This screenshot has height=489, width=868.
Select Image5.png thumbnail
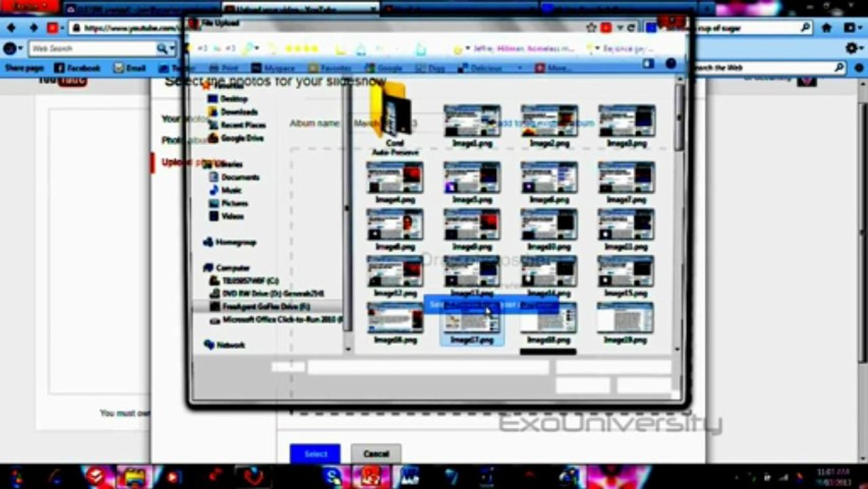[x=472, y=177]
